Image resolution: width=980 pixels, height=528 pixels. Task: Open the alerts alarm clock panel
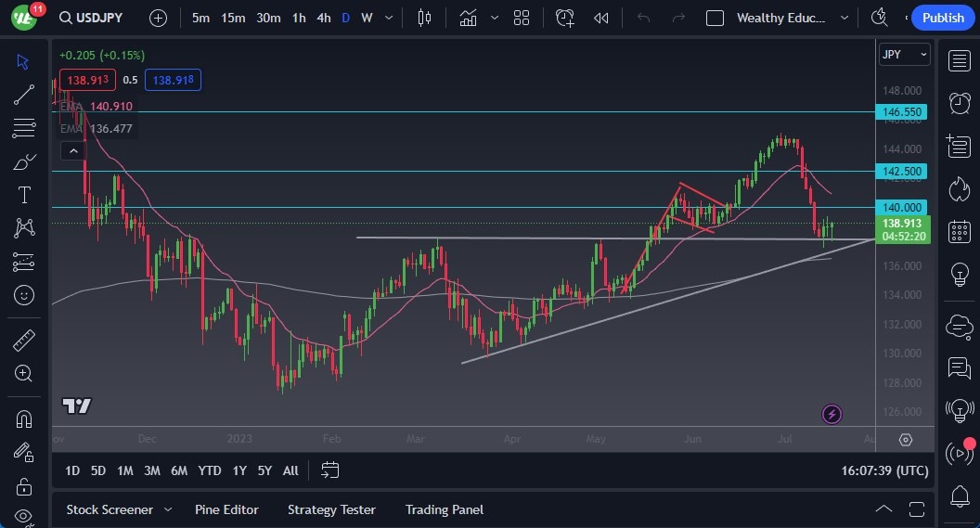click(x=960, y=103)
